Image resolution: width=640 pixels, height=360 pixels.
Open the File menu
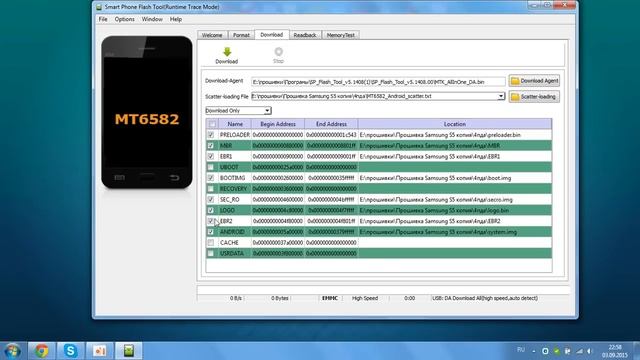[103, 19]
